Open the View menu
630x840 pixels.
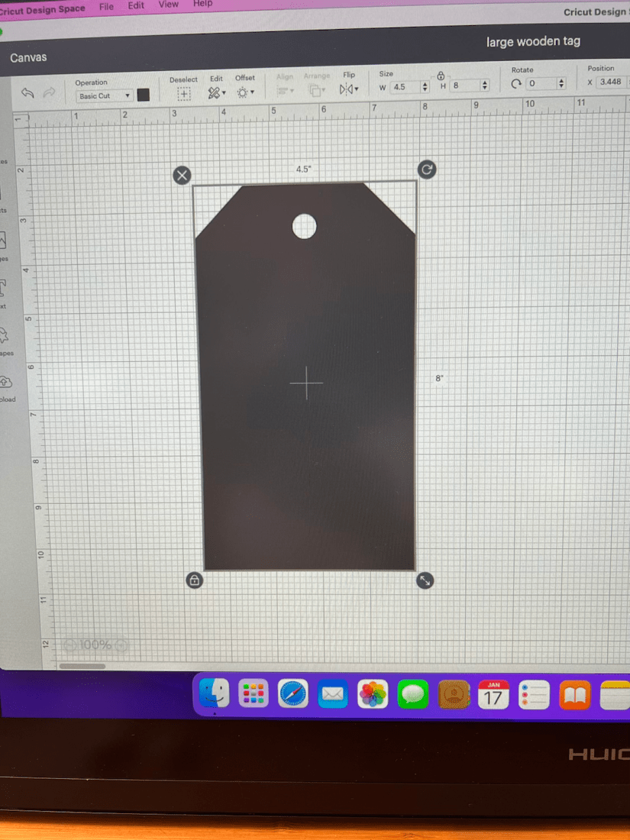[168, 5]
